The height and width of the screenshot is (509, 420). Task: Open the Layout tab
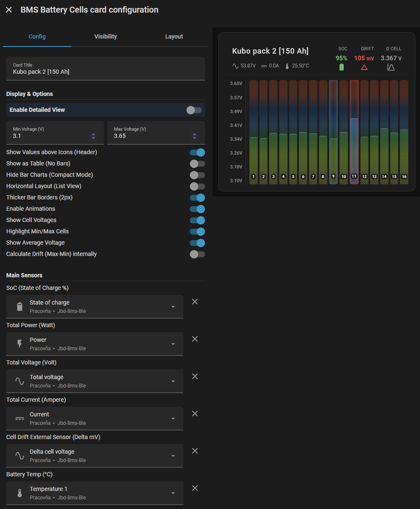pos(174,36)
